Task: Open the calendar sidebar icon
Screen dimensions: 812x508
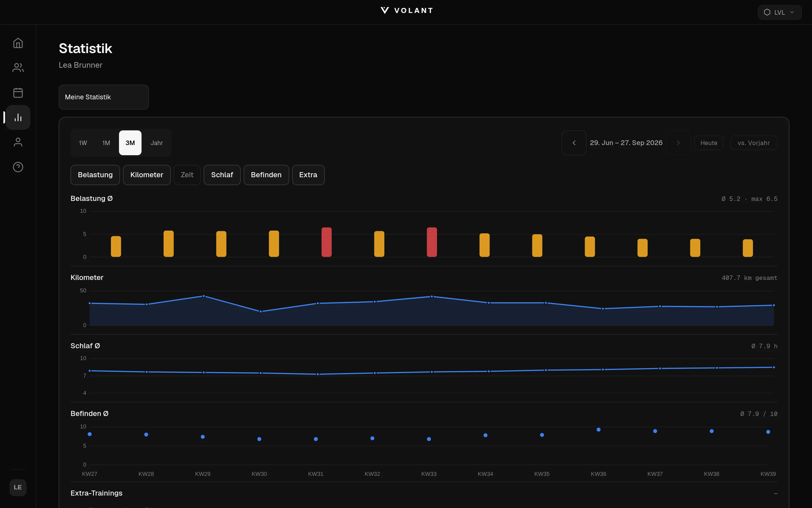Action: click(x=18, y=93)
